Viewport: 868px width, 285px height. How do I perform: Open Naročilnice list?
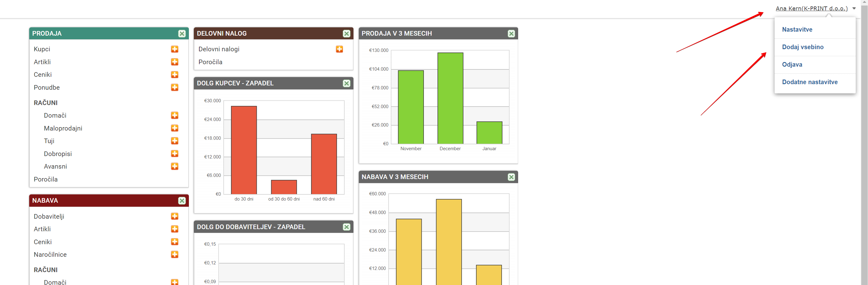[x=50, y=254]
